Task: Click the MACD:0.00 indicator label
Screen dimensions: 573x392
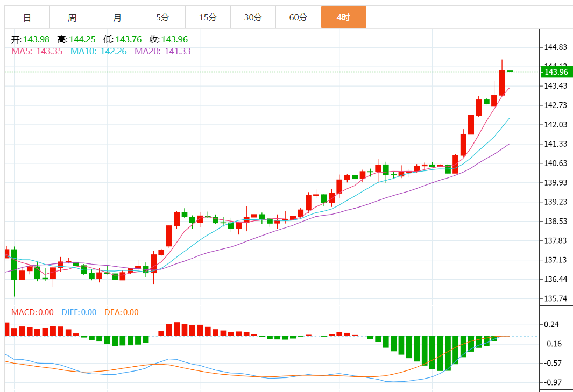Action: point(32,312)
